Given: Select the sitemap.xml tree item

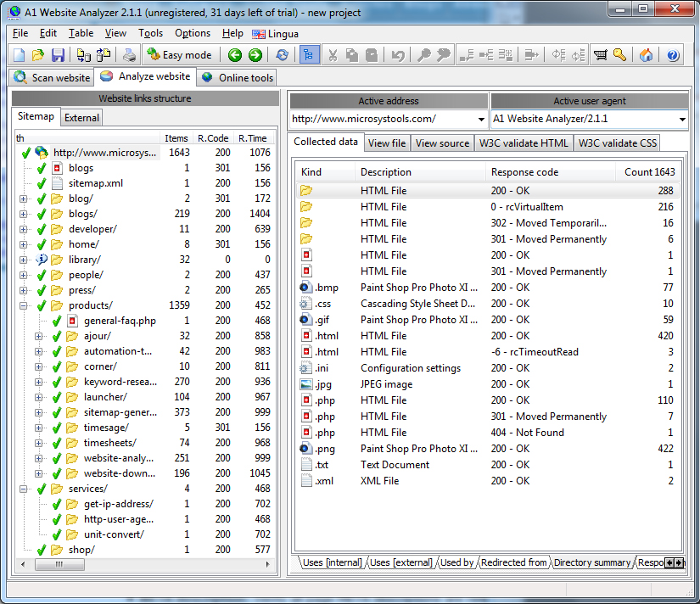Looking at the screenshot, I should click(x=96, y=183).
